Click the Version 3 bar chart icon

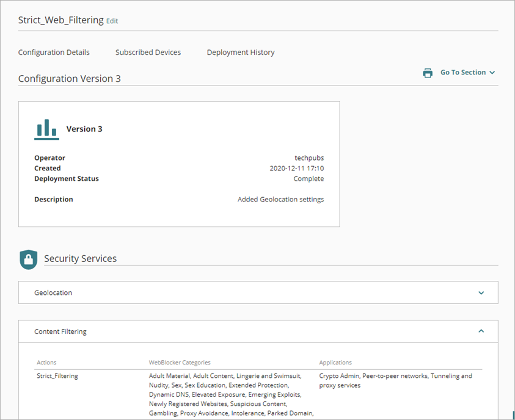click(46, 129)
